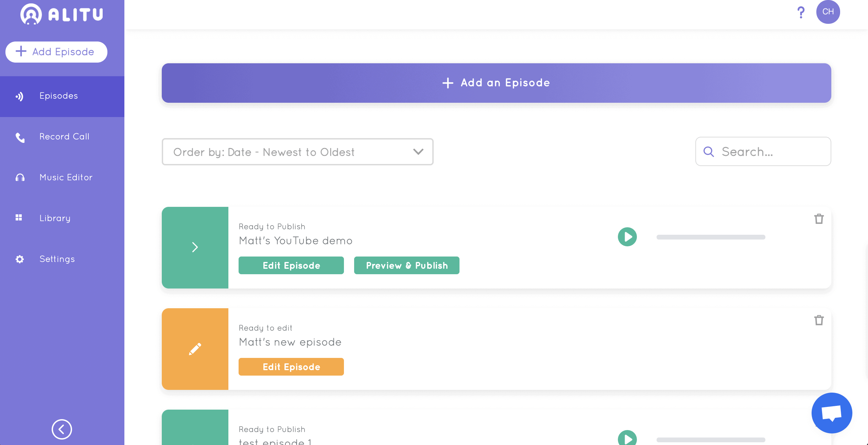Delete Matt's new episode with trash icon
Viewport: 868px width, 445px height.
pyautogui.click(x=819, y=320)
